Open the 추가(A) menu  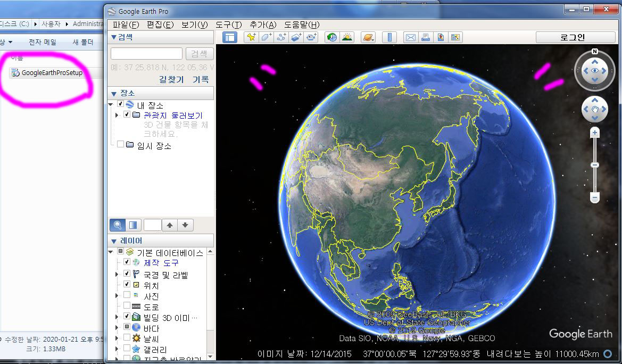point(263,24)
